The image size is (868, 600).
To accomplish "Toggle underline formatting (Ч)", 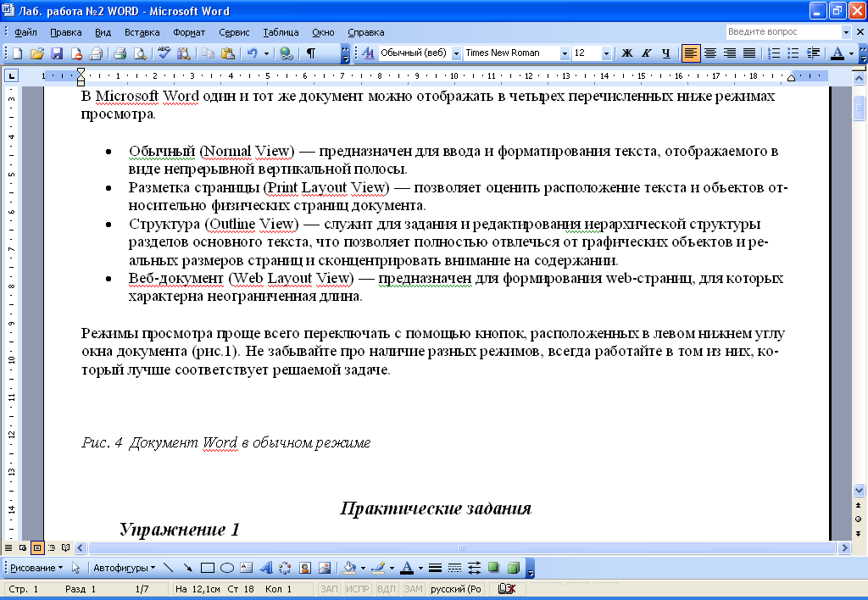I will pos(666,53).
